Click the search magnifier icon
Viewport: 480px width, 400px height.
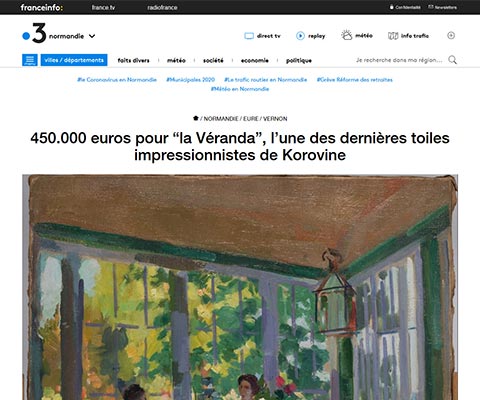click(x=452, y=60)
